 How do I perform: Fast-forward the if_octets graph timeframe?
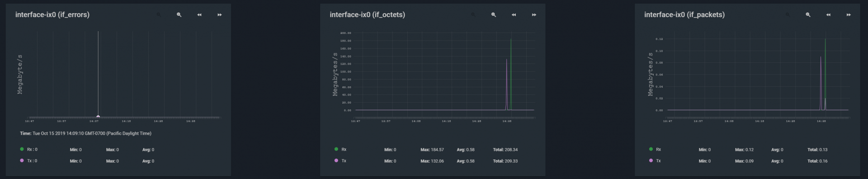pos(534,15)
